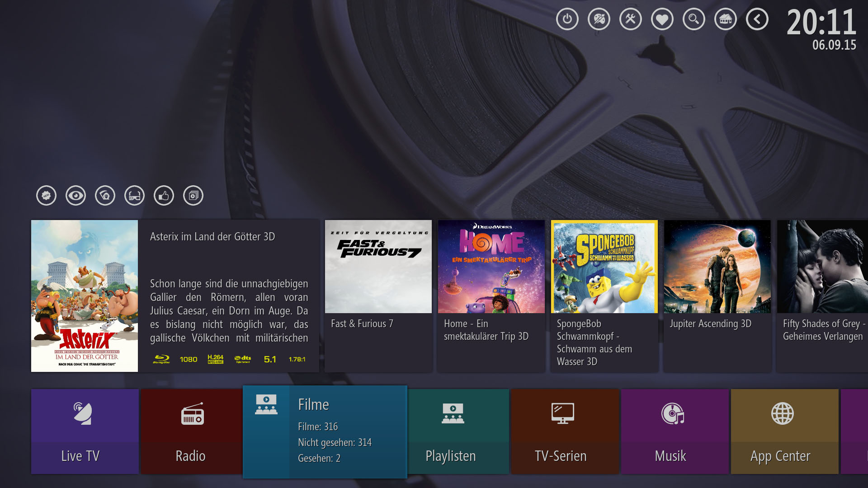
Task: Select the highlighted Filme tile
Action: tap(325, 432)
